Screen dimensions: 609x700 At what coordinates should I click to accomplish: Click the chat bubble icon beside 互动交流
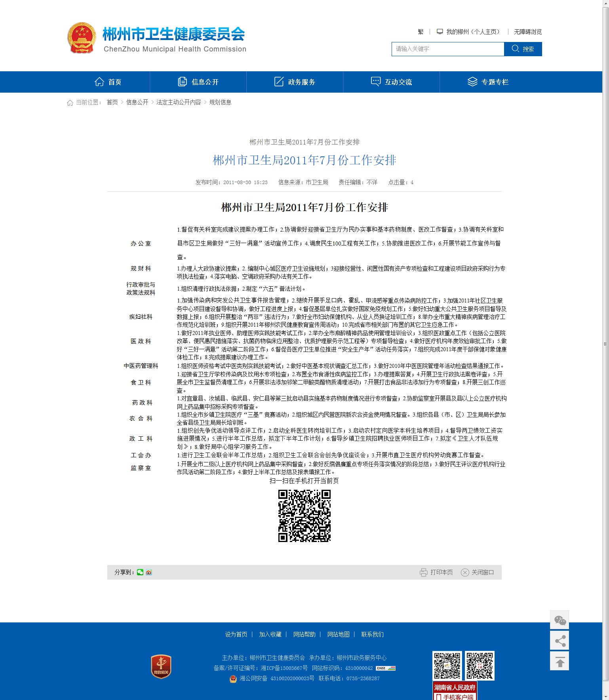point(375,82)
